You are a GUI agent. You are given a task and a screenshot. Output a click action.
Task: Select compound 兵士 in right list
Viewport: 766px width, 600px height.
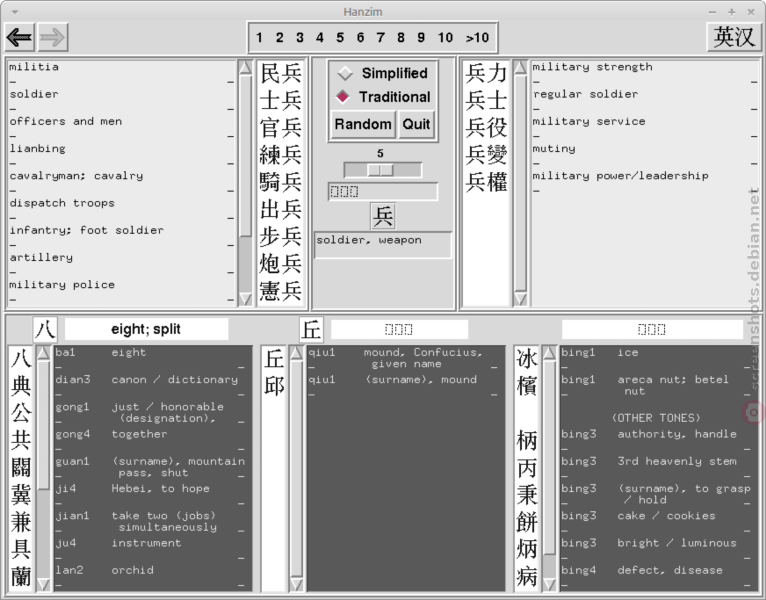click(486, 101)
